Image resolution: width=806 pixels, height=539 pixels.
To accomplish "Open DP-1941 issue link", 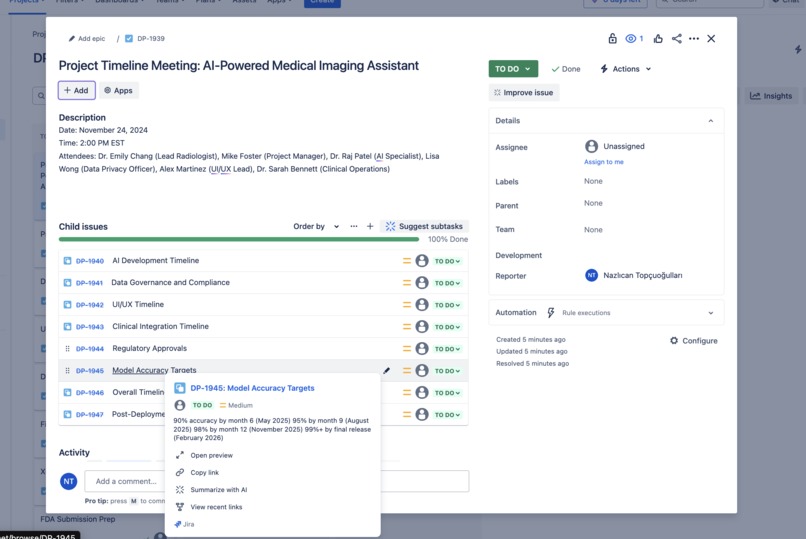I will tap(89, 283).
